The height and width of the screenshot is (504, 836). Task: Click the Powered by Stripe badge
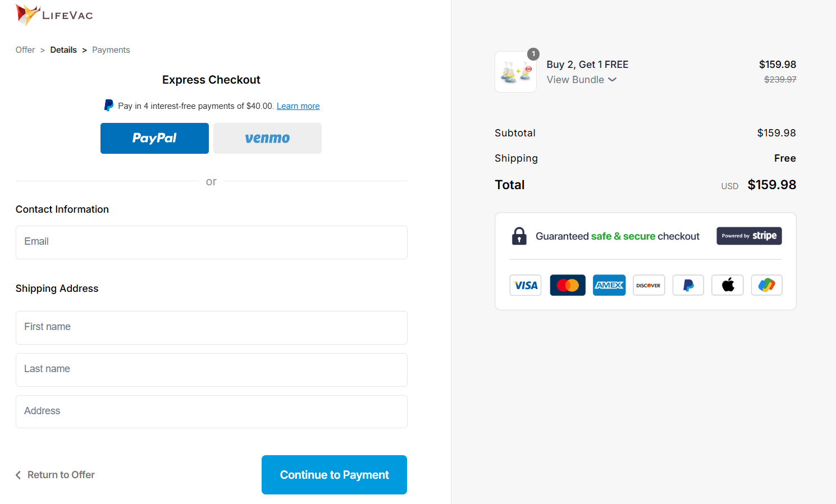(x=749, y=236)
